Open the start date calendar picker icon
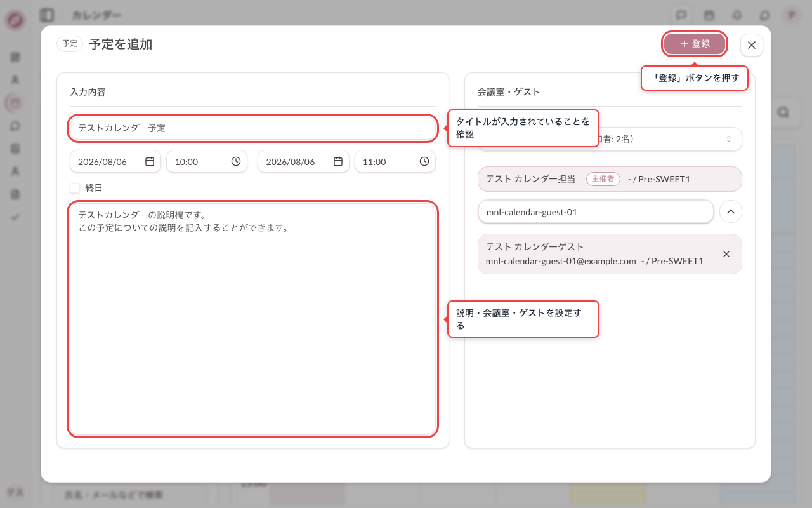 [150, 162]
